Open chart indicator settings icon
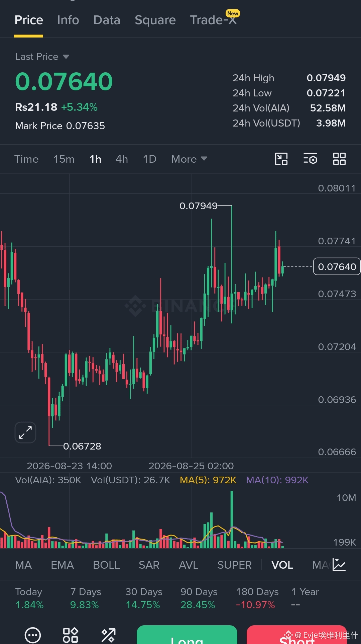 310,159
